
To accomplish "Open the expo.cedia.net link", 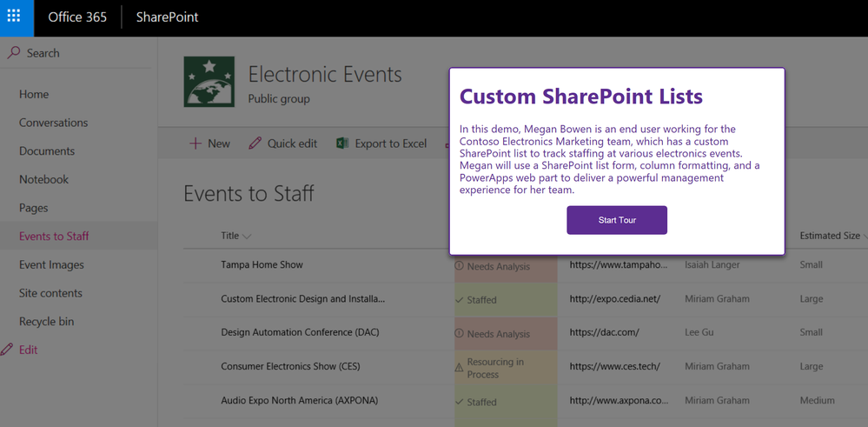I will [615, 299].
